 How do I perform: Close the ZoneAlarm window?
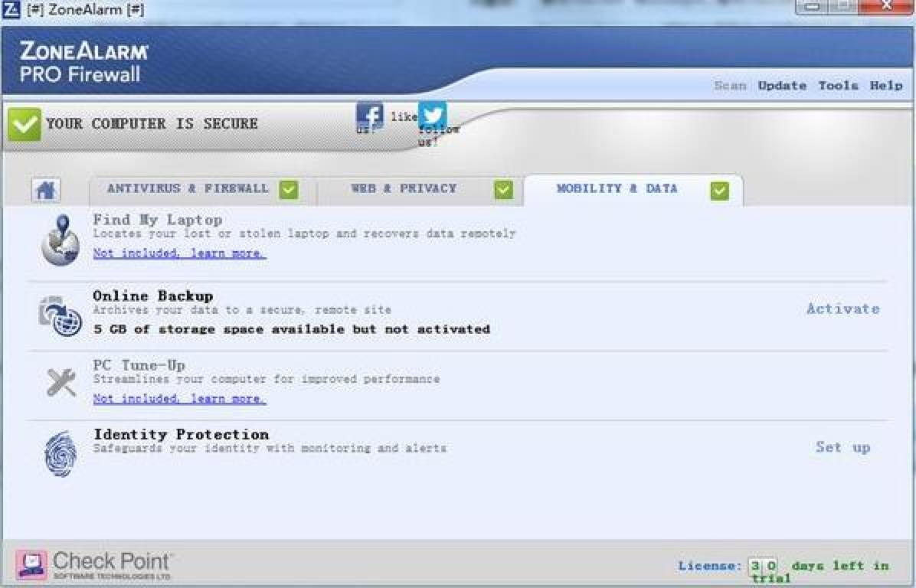pyautogui.click(x=886, y=6)
